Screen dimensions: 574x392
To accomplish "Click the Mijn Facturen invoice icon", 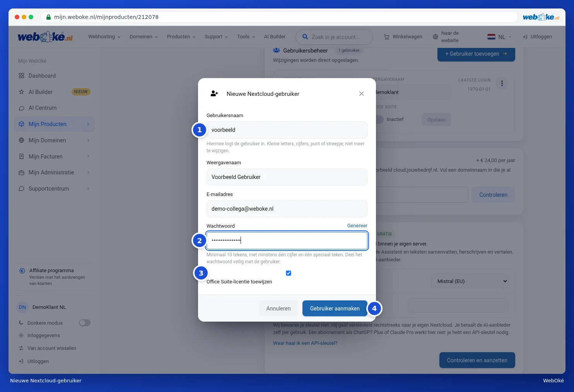I will [x=22, y=157].
